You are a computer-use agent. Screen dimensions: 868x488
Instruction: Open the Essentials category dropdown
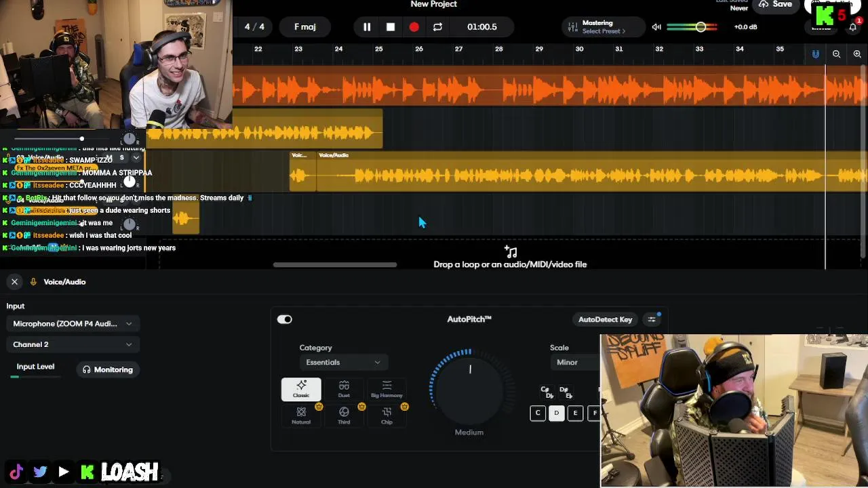[343, 363]
